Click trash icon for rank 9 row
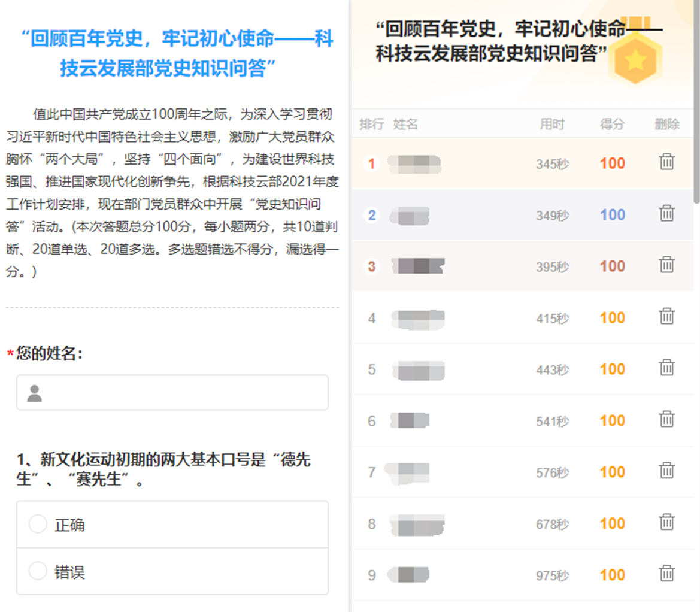This screenshot has height=612, width=700. 666,574
